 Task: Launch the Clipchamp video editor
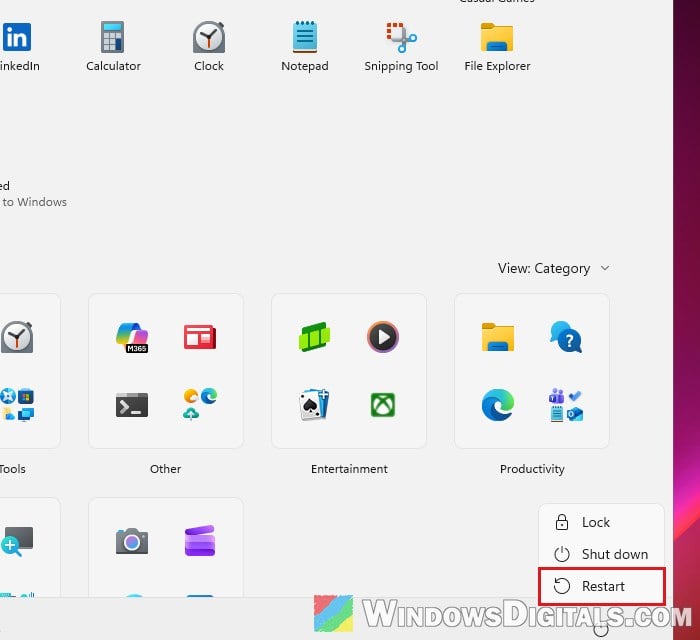point(200,541)
